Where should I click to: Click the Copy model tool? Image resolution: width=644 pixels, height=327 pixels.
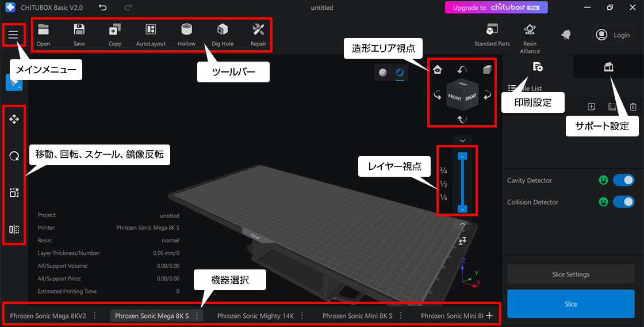[115, 35]
